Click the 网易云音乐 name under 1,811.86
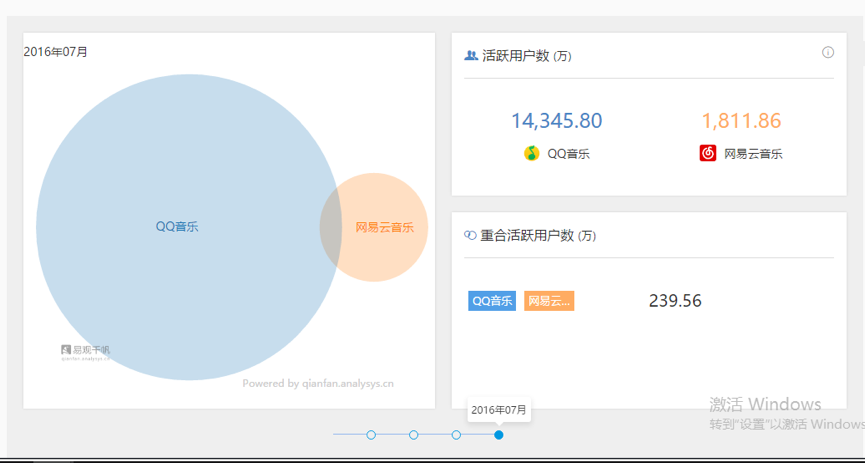Viewport: 865px width, 463px height. point(753,154)
